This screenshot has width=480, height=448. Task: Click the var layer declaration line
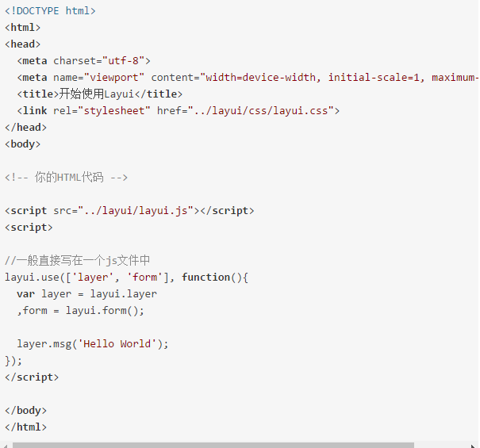[87, 294]
